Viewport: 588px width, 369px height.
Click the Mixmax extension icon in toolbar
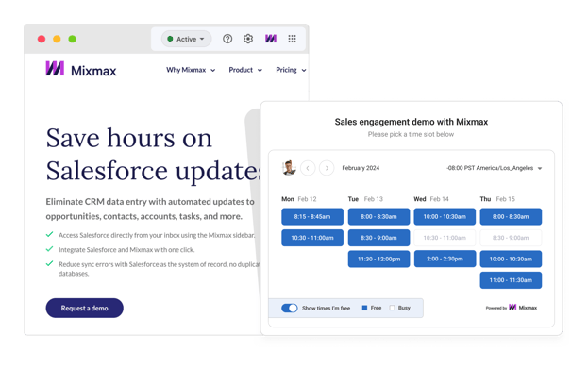click(x=271, y=39)
